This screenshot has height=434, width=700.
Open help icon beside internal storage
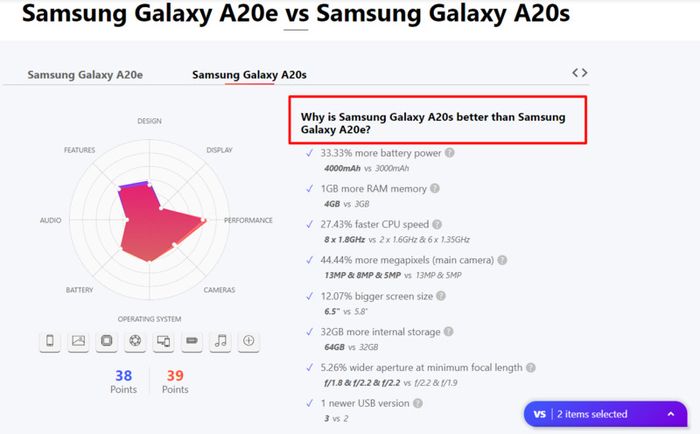point(449,331)
